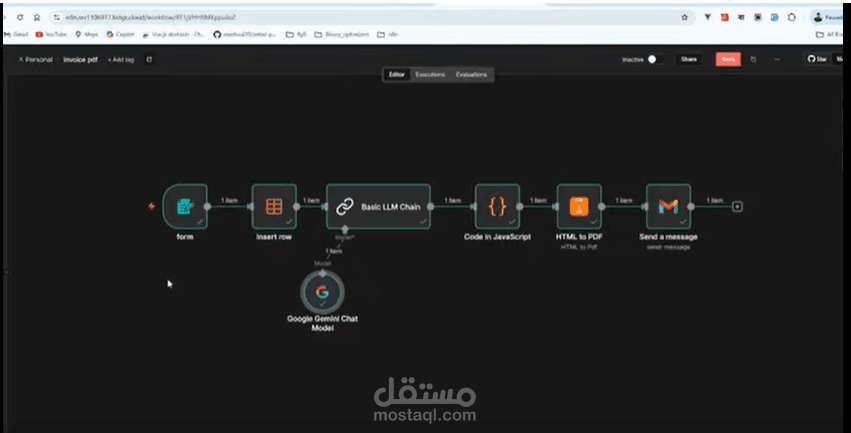Open the three-dot workflow options menu
Image resolution: width=851 pixels, height=433 pixels.
point(777,59)
